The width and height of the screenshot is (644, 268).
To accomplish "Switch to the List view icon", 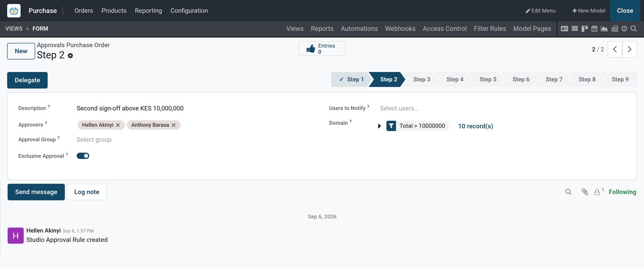I will 575,29.
